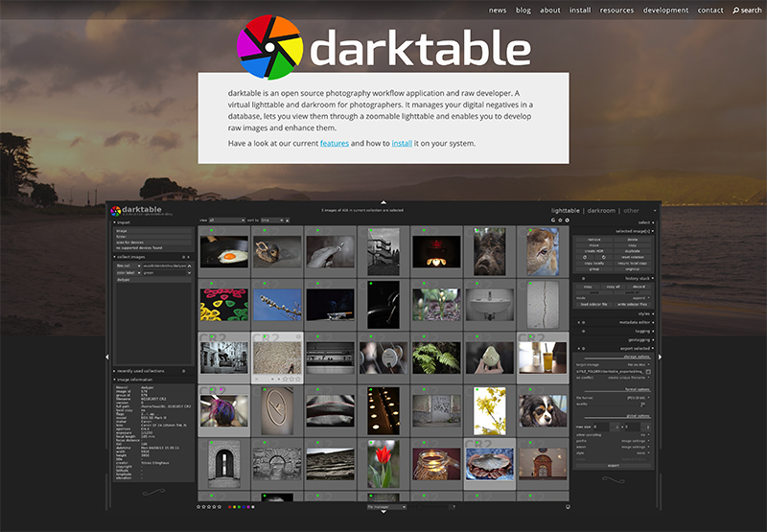Click the rotate counter-clockwise icon in selected images
Image resolution: width=767 pixels, height=532 pixels.
[x=585, y=257]
